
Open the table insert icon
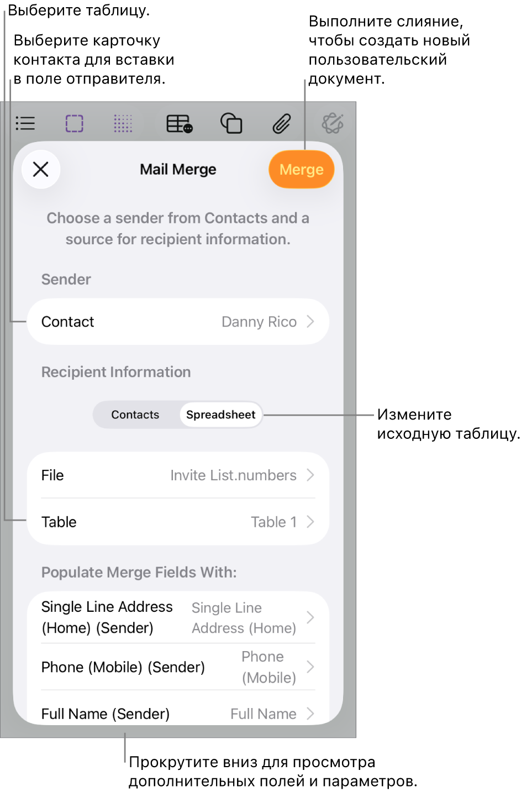(180, 123)
